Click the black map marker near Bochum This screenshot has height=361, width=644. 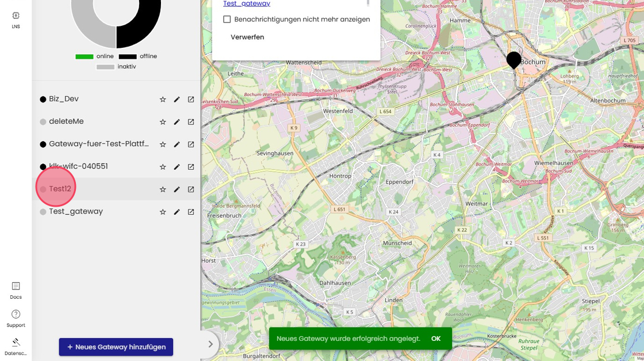click(x=513, y=59)
